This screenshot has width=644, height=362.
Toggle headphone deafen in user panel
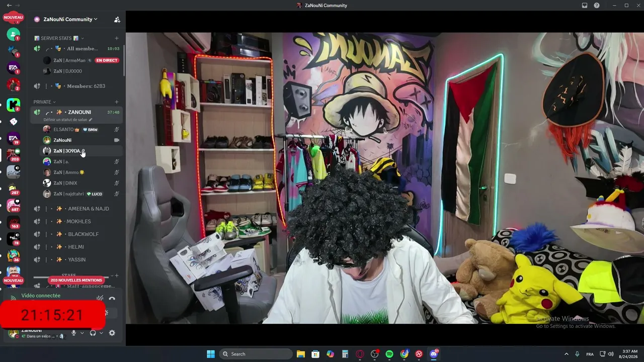(93, 333)
